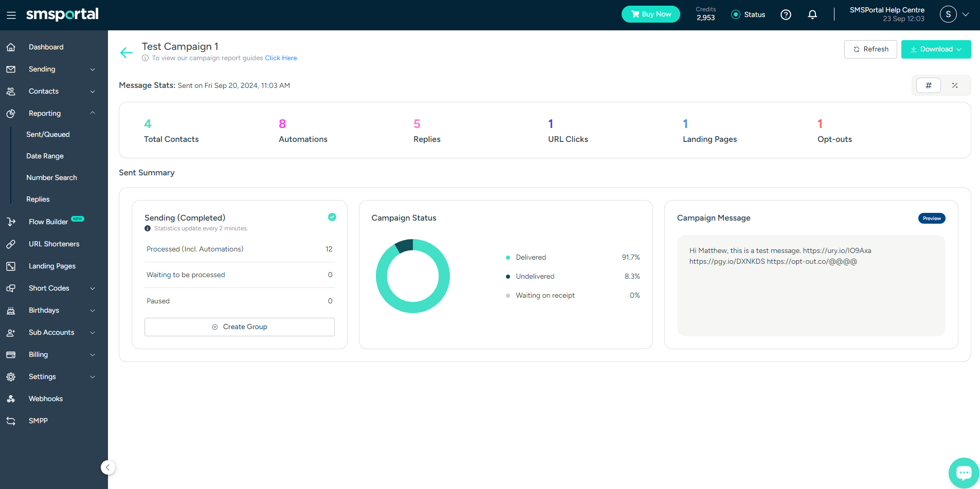The width and height of the screenshot is (980, 489).
Task: Click the Credits 2,953 balance
Action: [705, 14]
